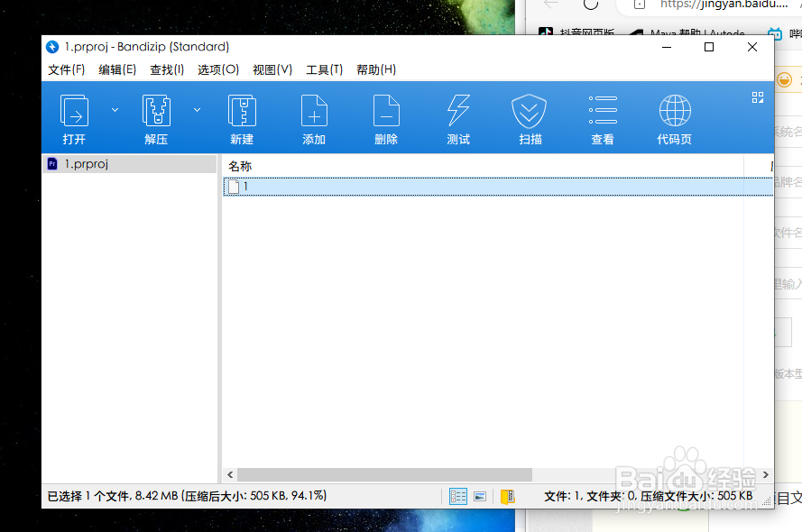The image size is (802, 532).
Task: Click the horizontal scrollbar thumb
Action: click(x=384, y=475)
